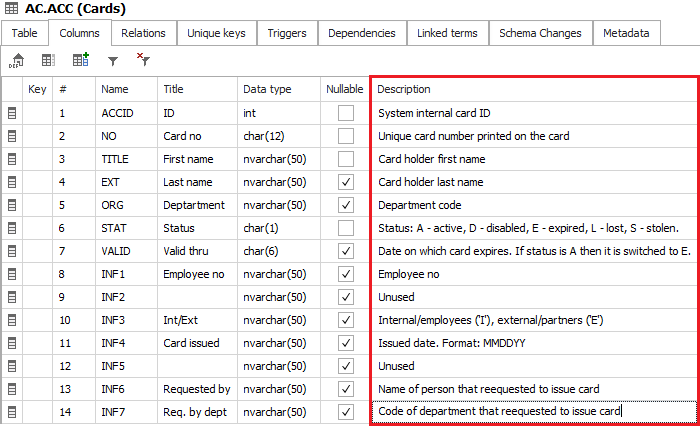Screen dimensions: 700x426
Task: Click the row icon beside INF7
Action: coord(12,412)
